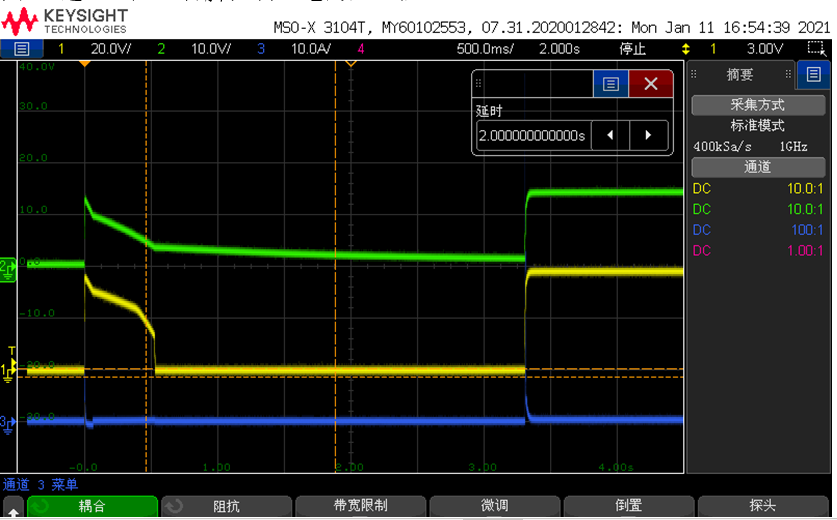
Task: Select channel 1 number in the header
Action: (61, 49)
